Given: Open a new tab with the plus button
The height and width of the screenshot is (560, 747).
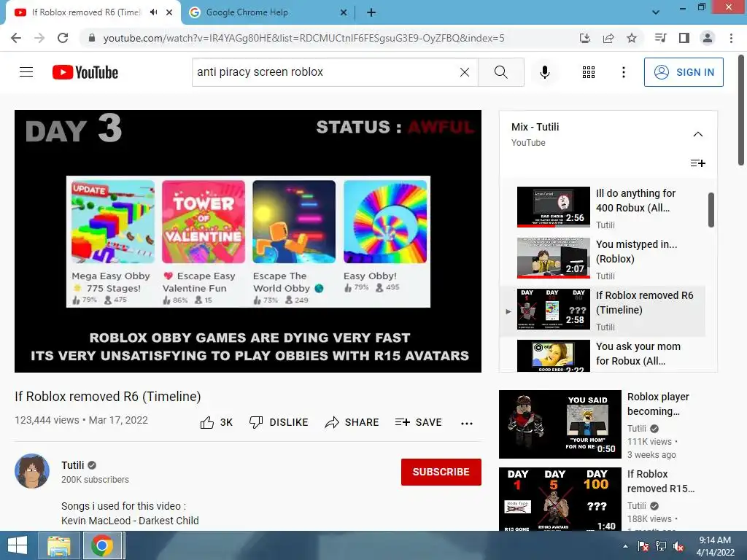Looking at the screenshot, I should (x=371, y=13).
